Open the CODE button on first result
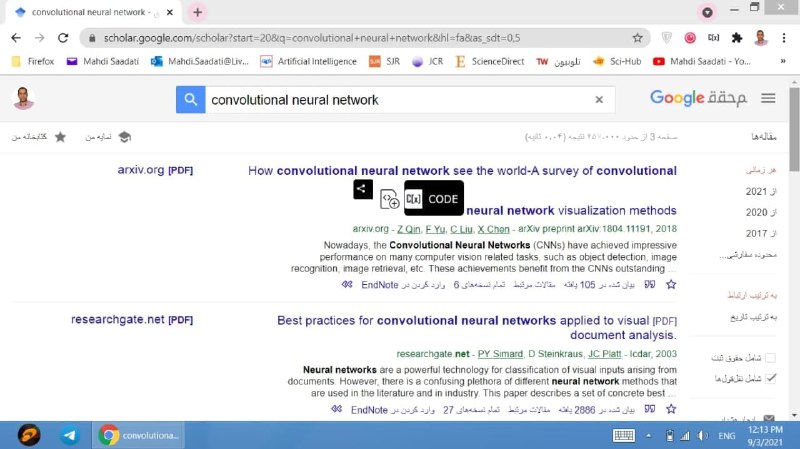Screen dimensions: 800x449 click(434, 198)
